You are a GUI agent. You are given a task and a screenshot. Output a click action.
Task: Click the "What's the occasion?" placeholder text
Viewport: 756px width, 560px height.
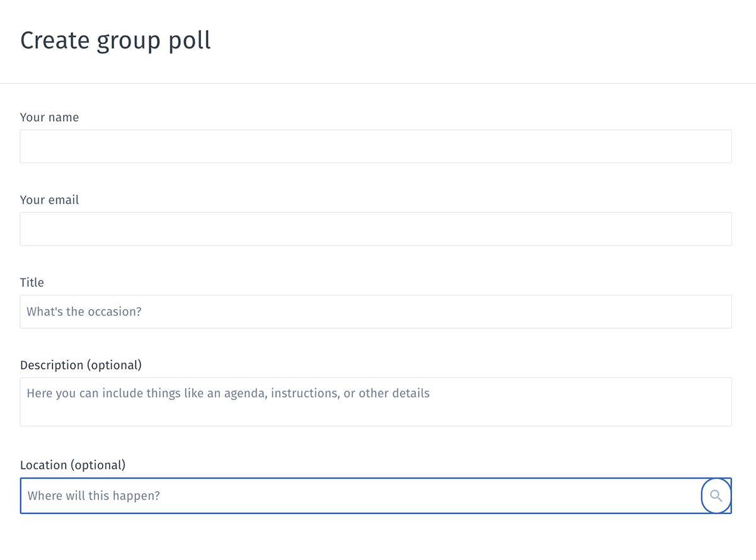84,312
